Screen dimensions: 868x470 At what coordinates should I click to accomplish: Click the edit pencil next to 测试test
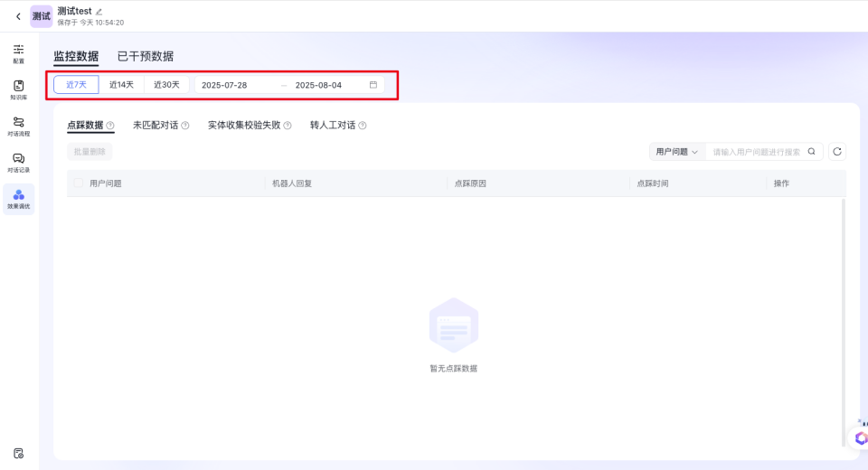point(99,11)
